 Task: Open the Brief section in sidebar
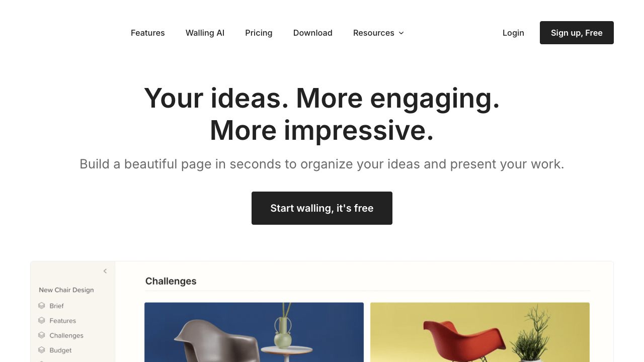(56, 306)
